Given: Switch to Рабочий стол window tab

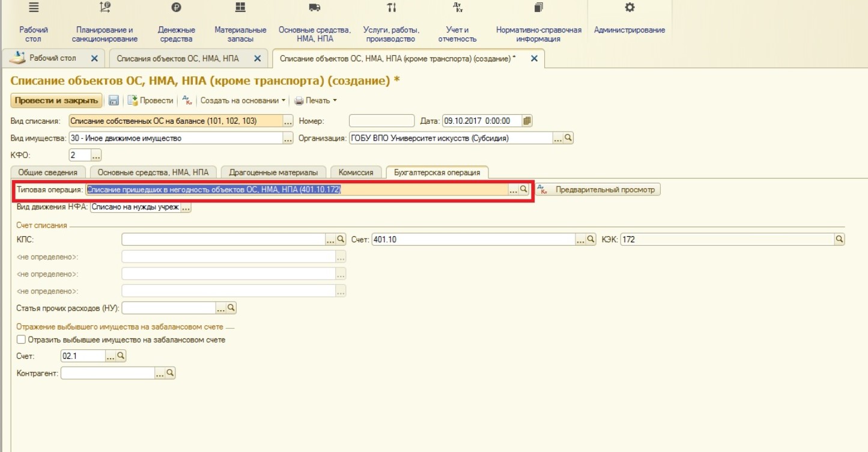Looking at the screenshot, I should (x=53, y=58).
